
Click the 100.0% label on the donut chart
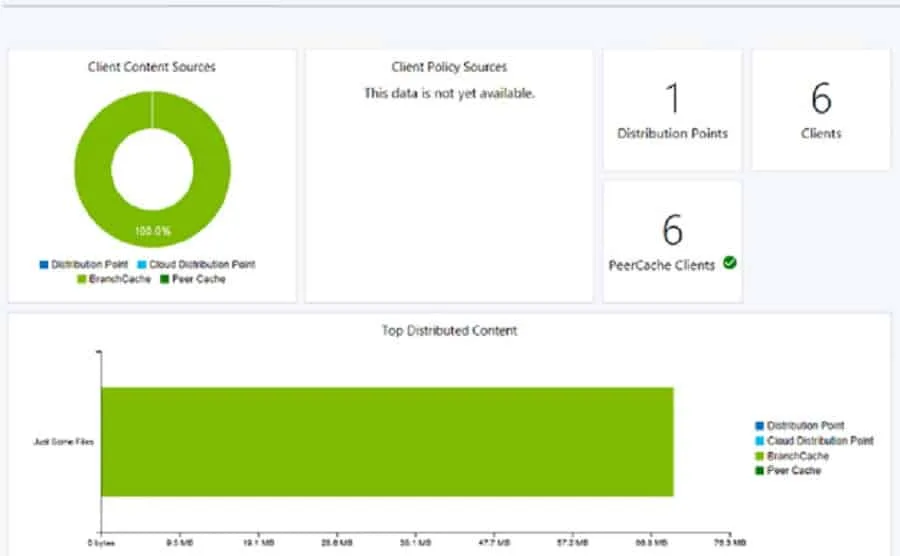click(x=153, y=231)
